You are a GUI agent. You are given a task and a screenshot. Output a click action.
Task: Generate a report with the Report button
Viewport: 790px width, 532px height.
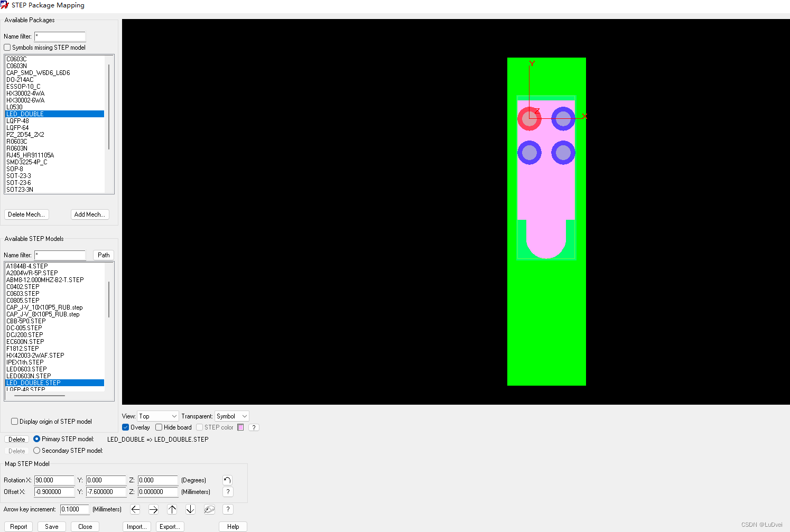(x=18, y=526)
